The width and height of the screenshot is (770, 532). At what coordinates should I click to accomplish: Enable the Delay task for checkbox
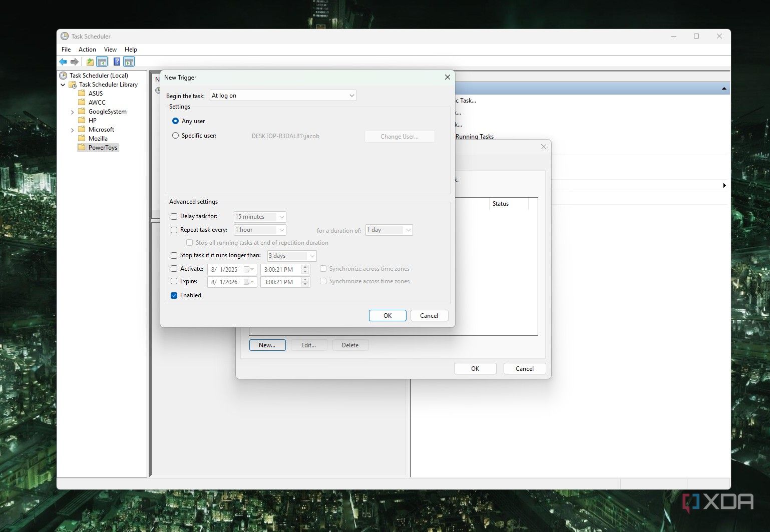pos(174,217)
